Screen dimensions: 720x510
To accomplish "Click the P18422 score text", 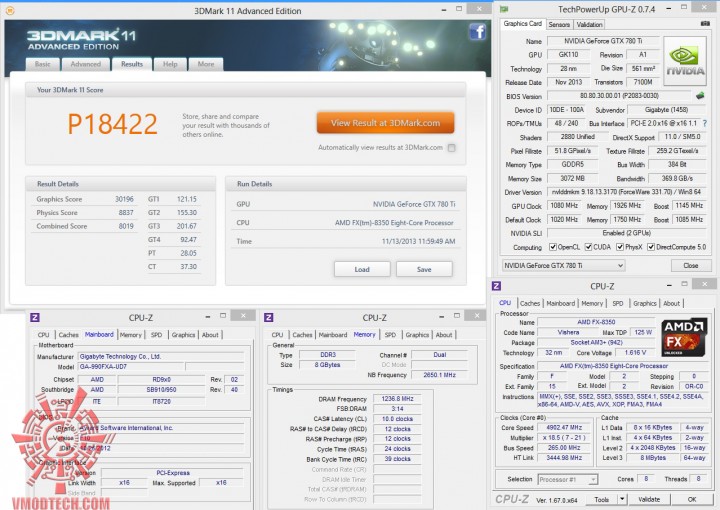I will tap(112, 124).
